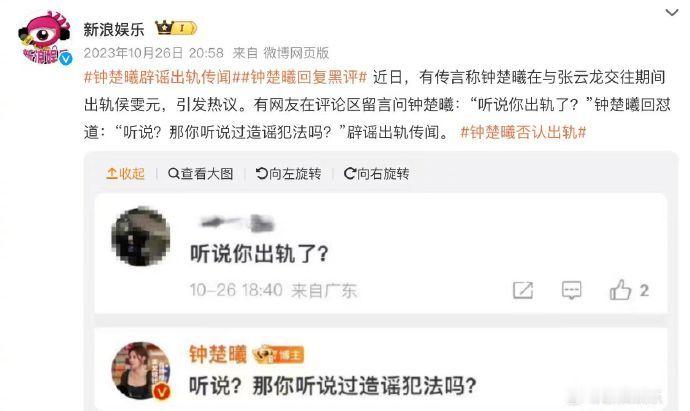
Task: Collapse the image with 收起
Action: point(125,174)
